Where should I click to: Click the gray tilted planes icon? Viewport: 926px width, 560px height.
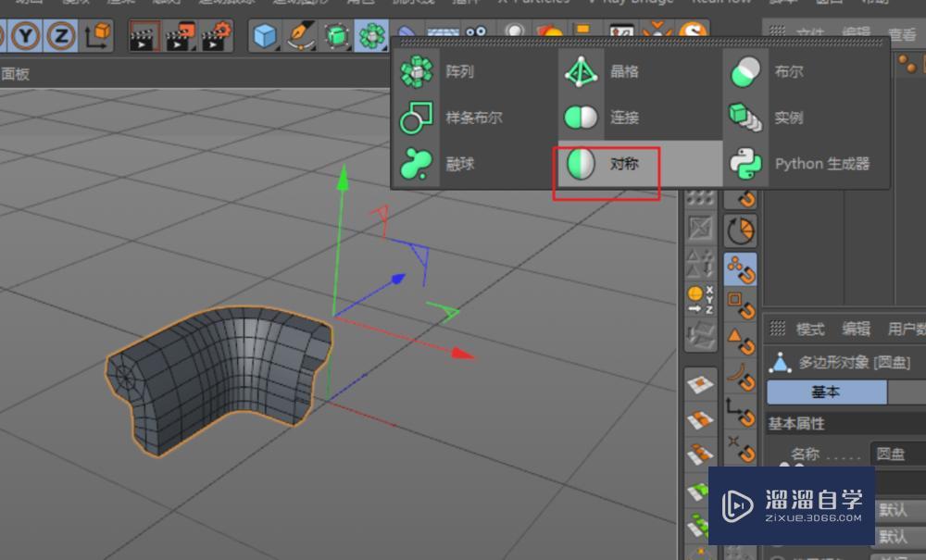[x=700, y=335]
